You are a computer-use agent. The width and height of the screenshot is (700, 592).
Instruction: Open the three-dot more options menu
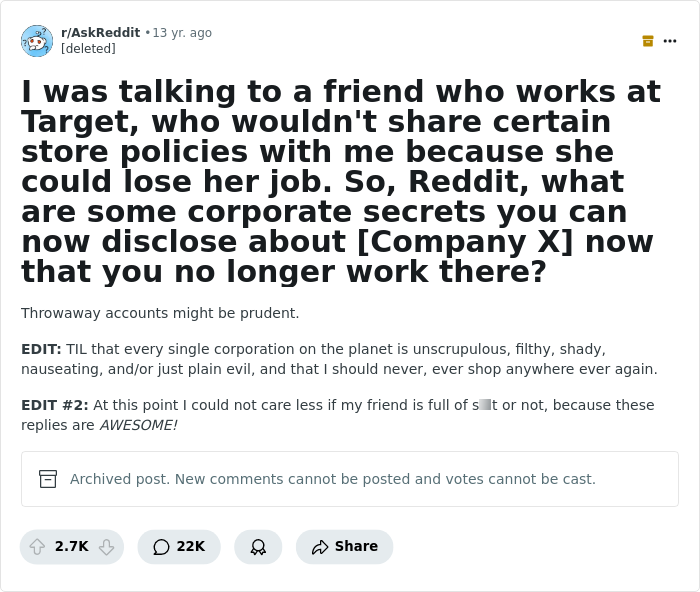point(670,41)
